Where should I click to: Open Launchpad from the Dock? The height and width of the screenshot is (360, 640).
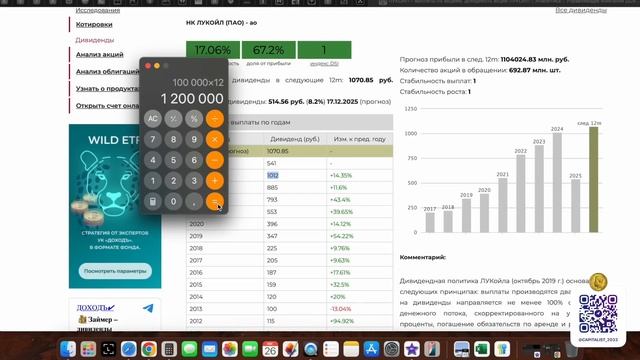[88, 349]
